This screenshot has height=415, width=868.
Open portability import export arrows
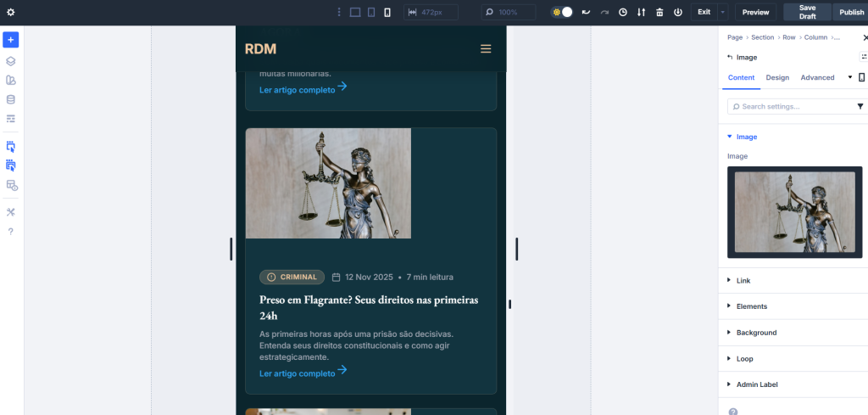(x=641, y=12)
